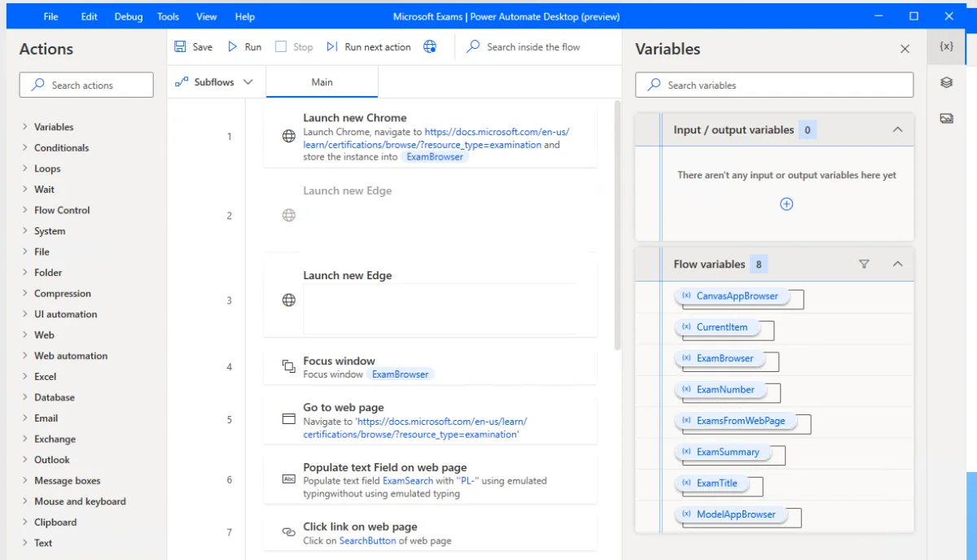The image size is (977, 560).
Task: Open the Subflows dropdown
Action: point(214,82)
